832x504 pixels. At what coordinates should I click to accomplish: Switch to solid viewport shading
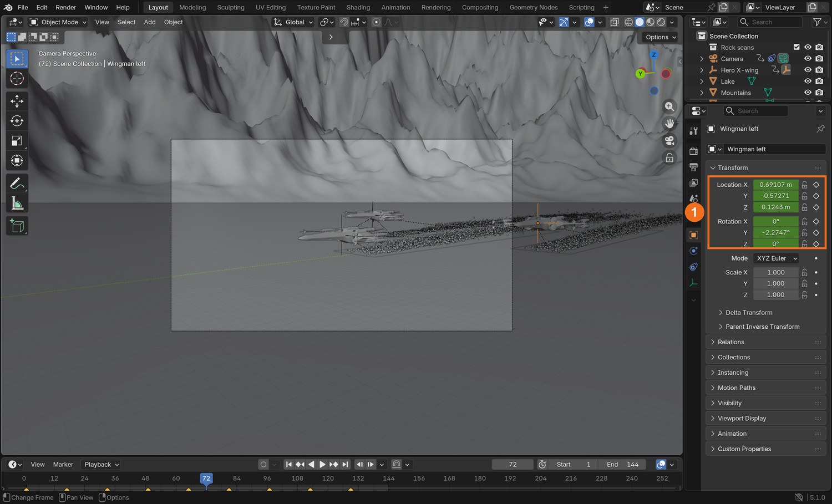pyautogui.click(x=640, y=22)
